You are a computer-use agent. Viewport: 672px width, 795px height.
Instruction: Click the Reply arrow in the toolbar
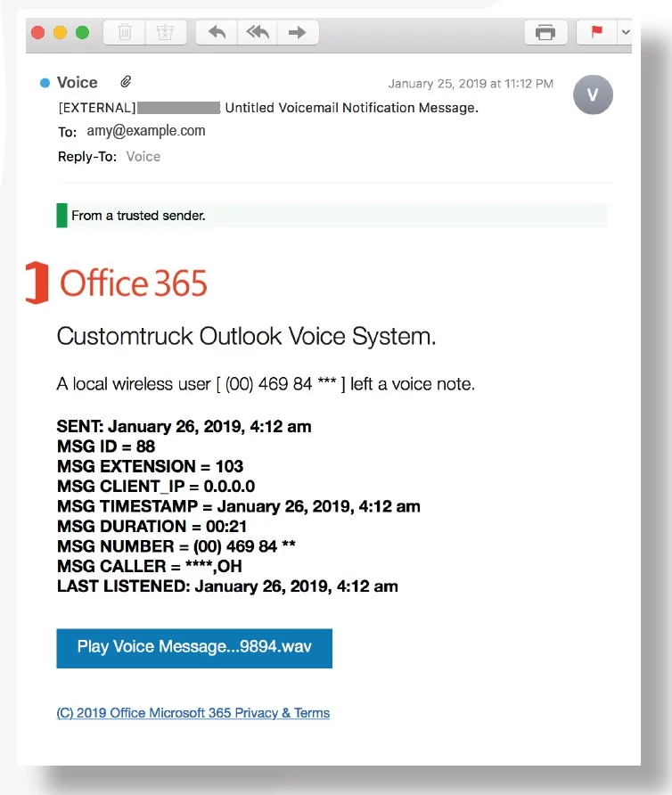pos(217,33)
